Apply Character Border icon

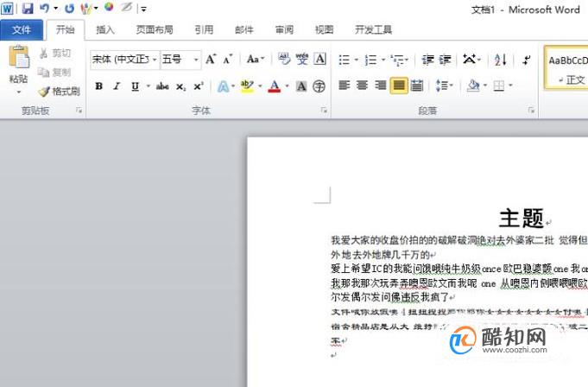click(x=319, y=60)
